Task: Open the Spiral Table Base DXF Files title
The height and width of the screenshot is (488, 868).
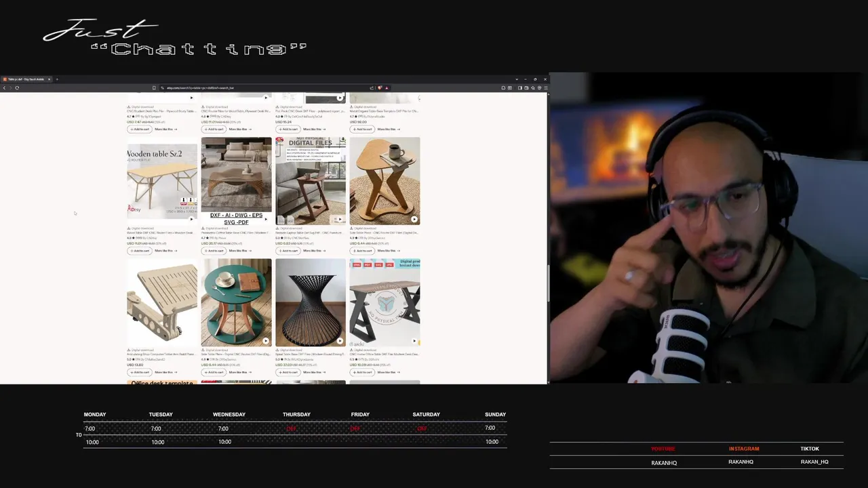Action: tap(311, 354)
